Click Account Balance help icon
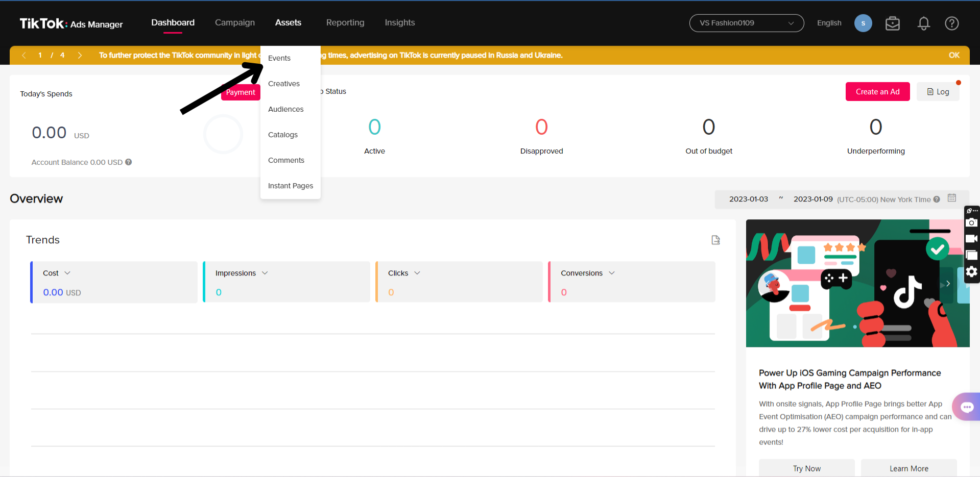Viewport: 980px width, 477px height. click(x=129, y=162)
